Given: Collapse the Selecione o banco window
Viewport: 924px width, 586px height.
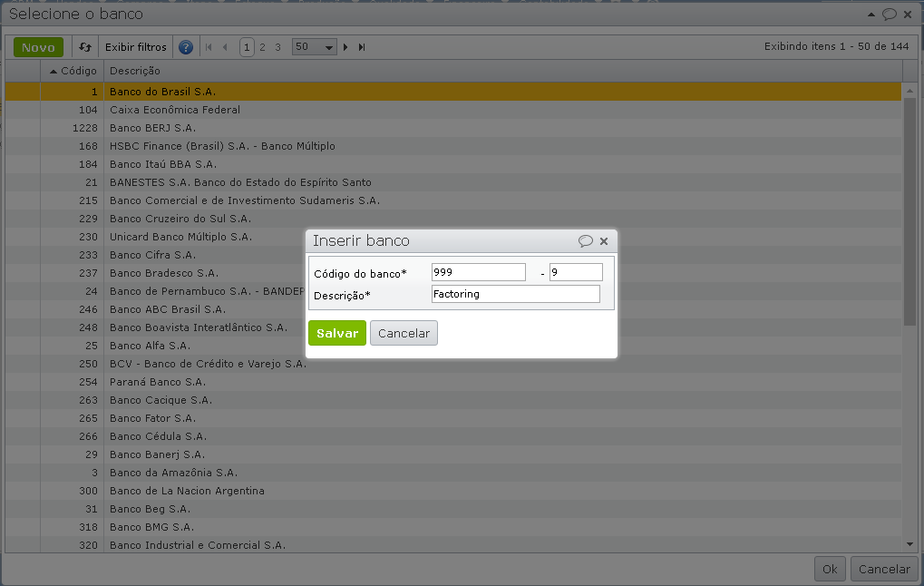Looking at the screenshot, I should 871,15.
